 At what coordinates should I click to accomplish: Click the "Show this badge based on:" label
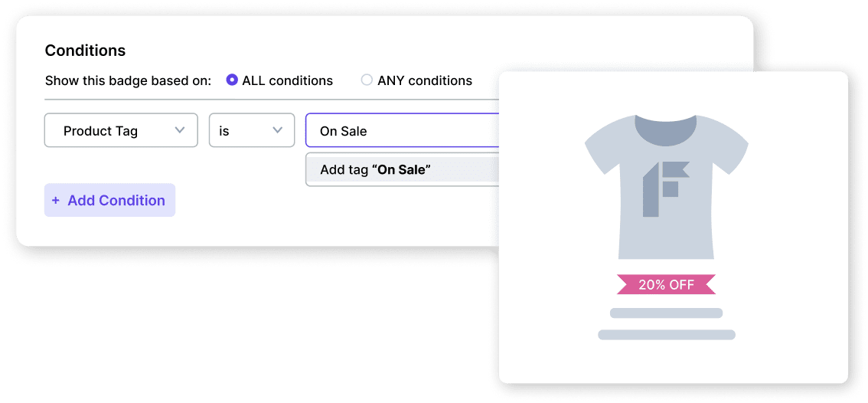click(128, 80)
